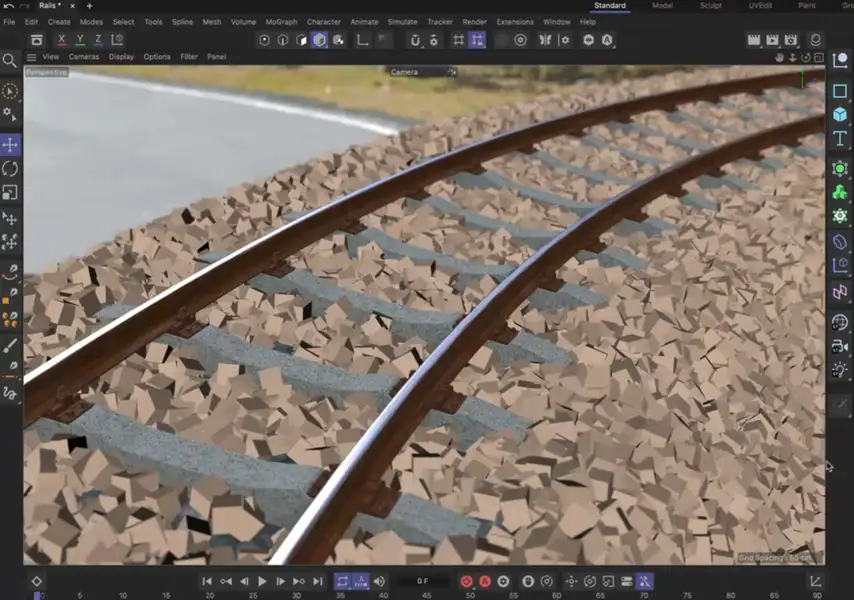Open the viewport Display dropdown menu
The width and height of the screenshot is (854, 600).
[121, 57]
